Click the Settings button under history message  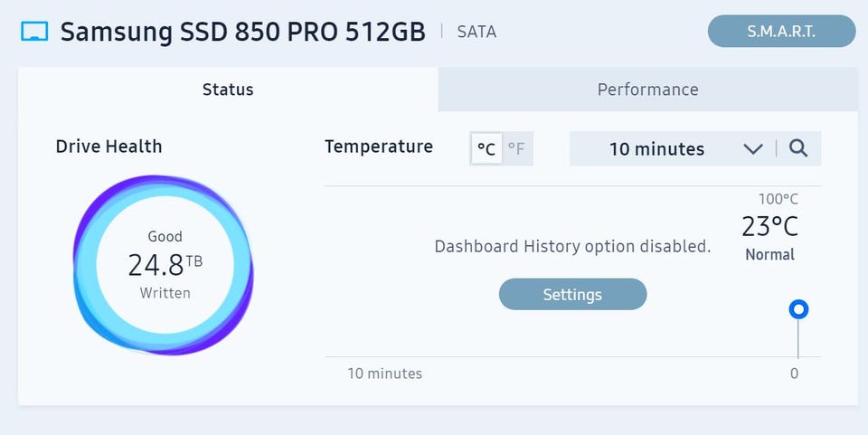pos(572,295)
